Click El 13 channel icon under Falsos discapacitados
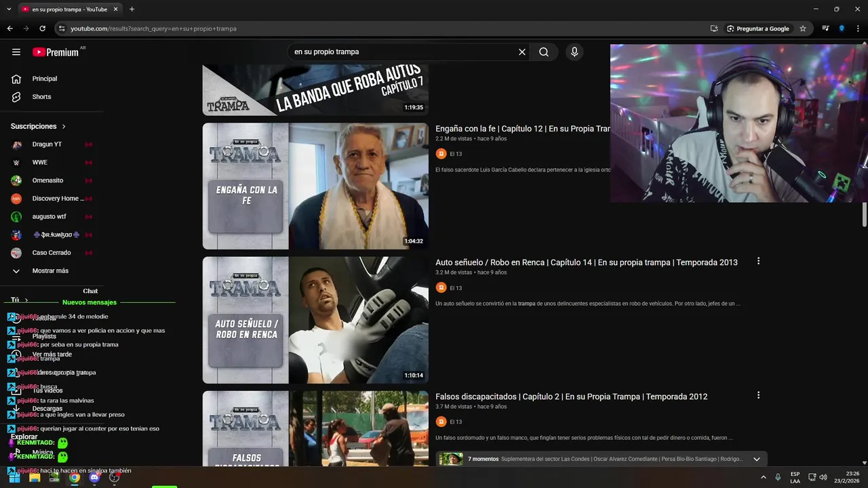The height and width of the screenshot is (488, 868). pyautogui.click(x=441, y=422)
